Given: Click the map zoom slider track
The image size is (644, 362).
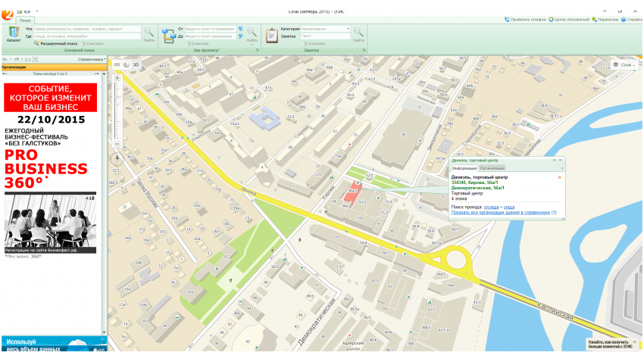Looking at the screenshot, I should pos(117,114).
